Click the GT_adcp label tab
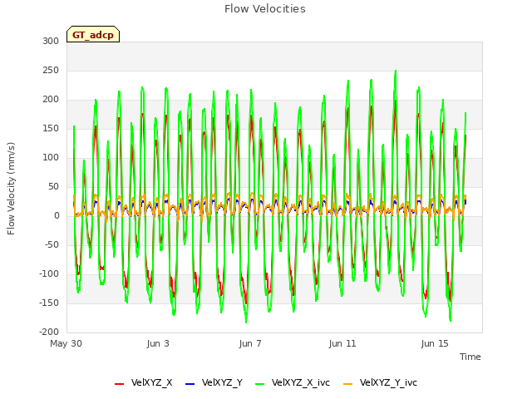 [93, 34]
